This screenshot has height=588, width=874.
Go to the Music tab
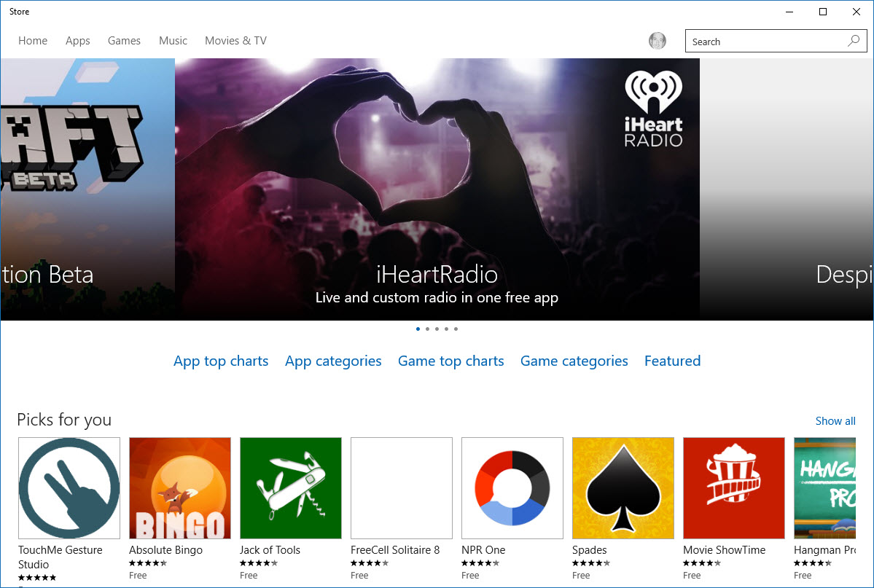point(173,41)
